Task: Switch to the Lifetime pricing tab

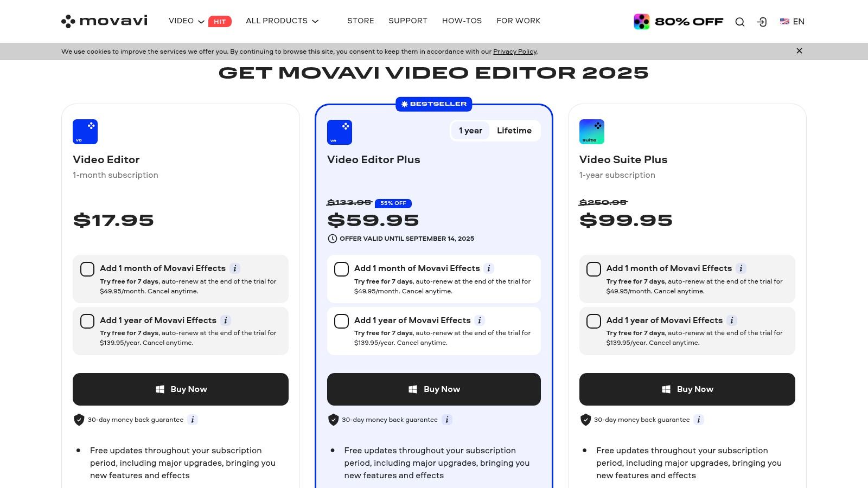Action: [514, 131]
